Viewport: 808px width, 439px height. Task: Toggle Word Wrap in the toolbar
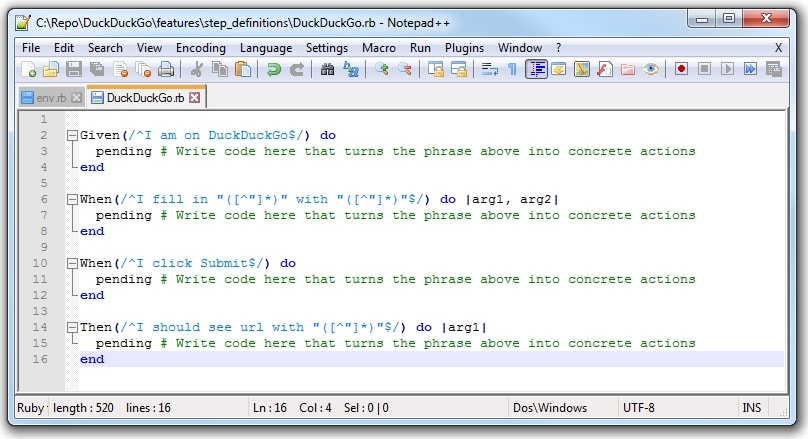[x=489, y=69]
